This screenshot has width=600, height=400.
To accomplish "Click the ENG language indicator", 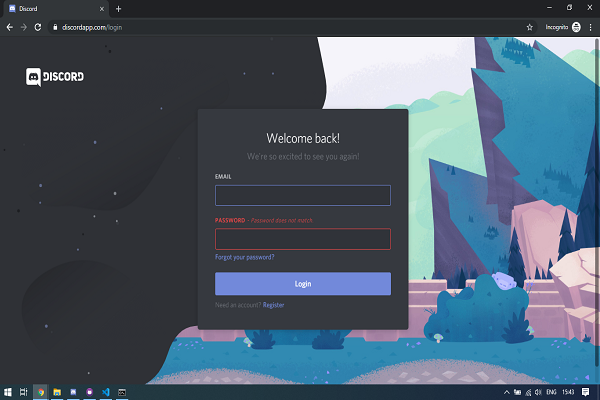I will [551, 392].
